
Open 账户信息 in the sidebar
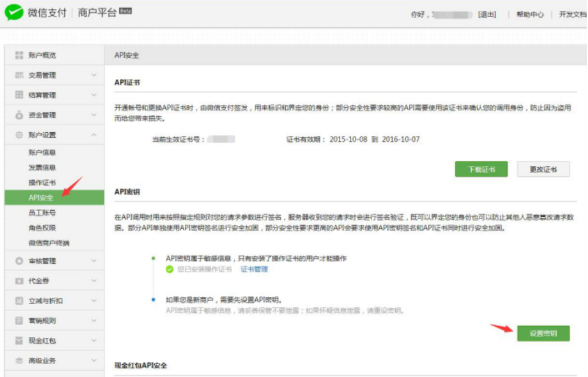[x=42, y=152]
